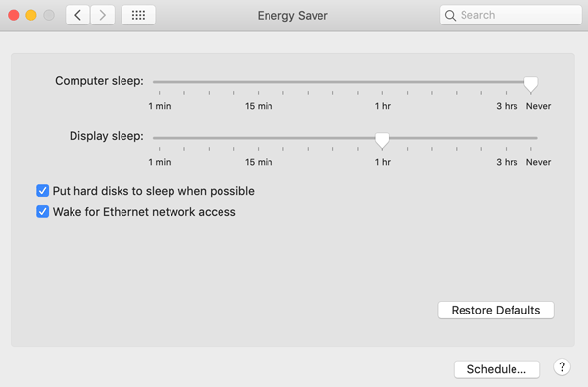588x387 pixels.
Task: Set Computer sleep to the 1 hr tick
Action: click(382, 82)
